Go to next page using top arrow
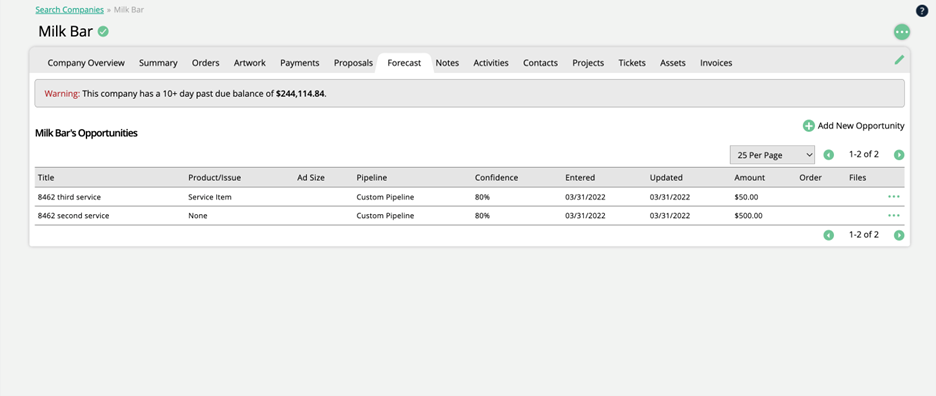The width and height of the screenshot is (936, 396). tap(899, 155)
